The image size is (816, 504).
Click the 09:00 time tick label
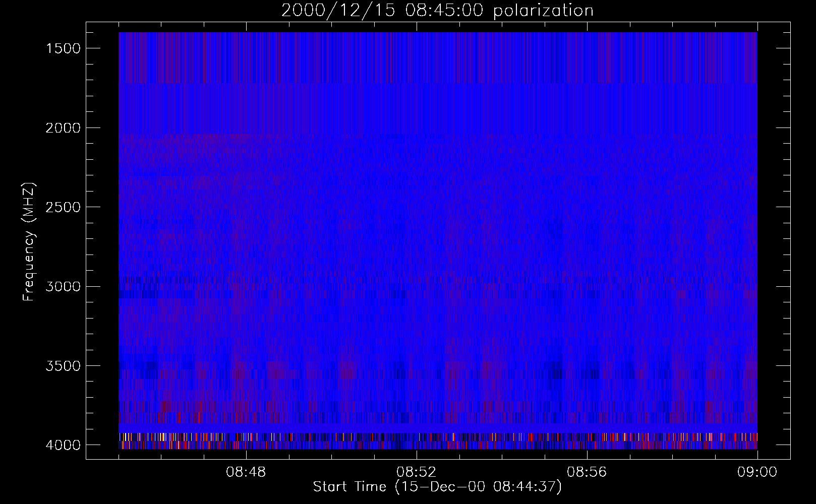coord(757,472)
